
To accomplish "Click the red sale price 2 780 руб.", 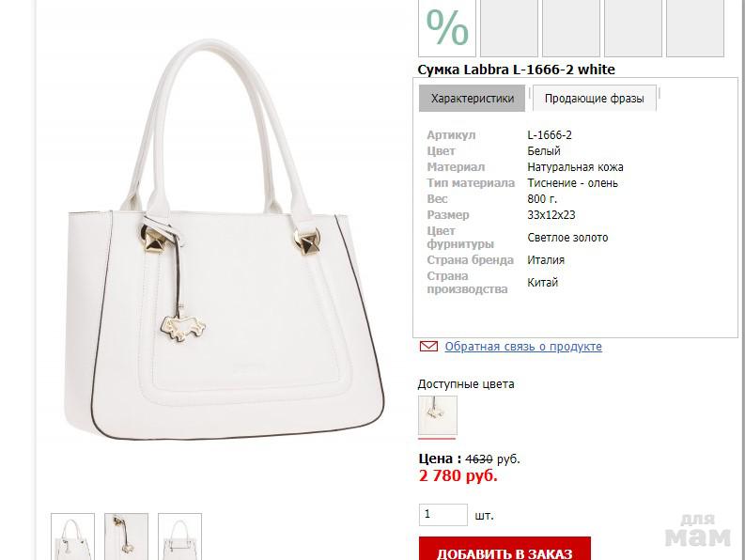I will 458,475.
